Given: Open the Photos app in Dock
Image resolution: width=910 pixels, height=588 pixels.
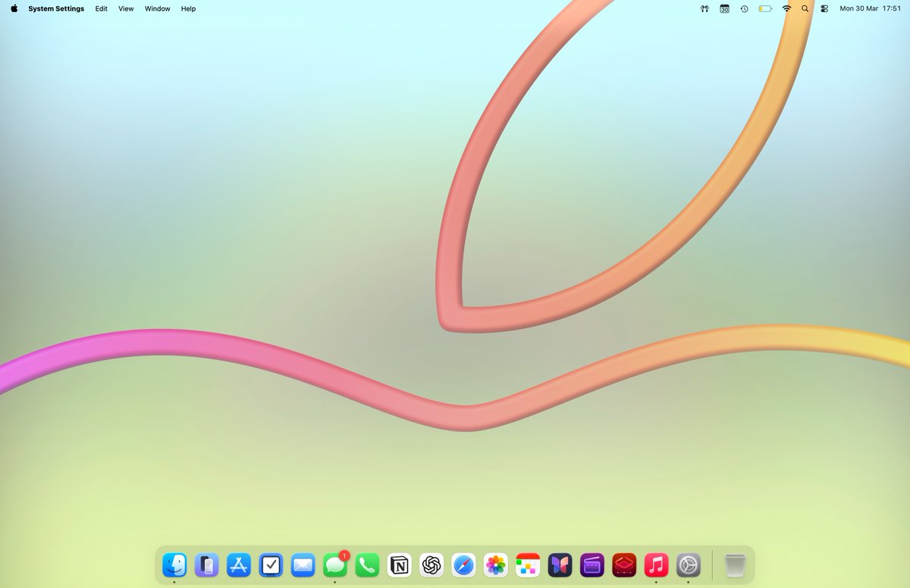Looking at the screenshot, I should pos(496,565).
